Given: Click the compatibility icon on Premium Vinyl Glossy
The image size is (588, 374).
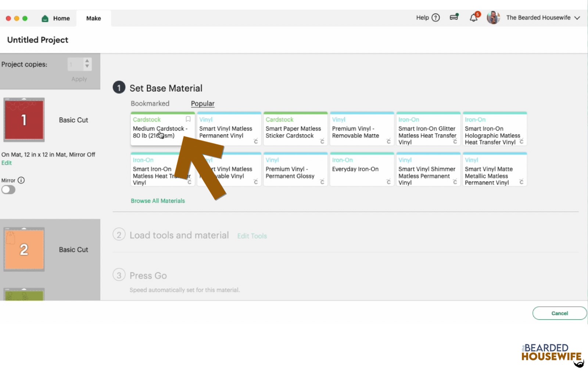Looking at the screenshot, I should pyautogui.click(x=322, y=182).
